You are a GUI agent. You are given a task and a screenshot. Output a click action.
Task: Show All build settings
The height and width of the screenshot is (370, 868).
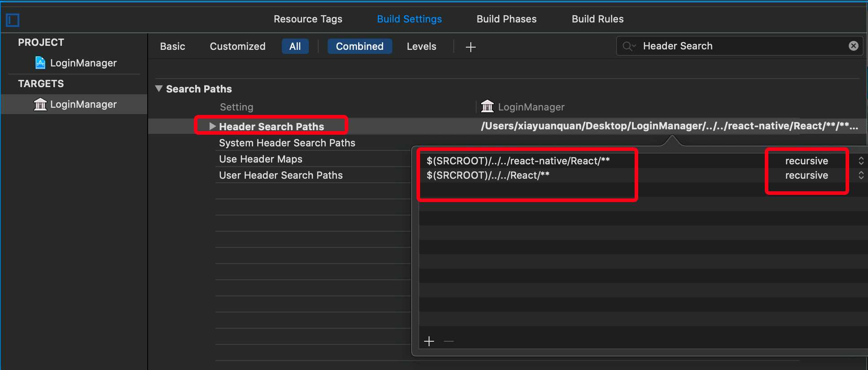point(295,46)
